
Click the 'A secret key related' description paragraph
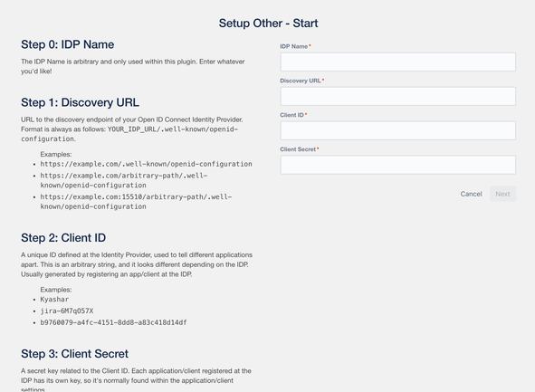pyautogui.click(x=136, y=380)
